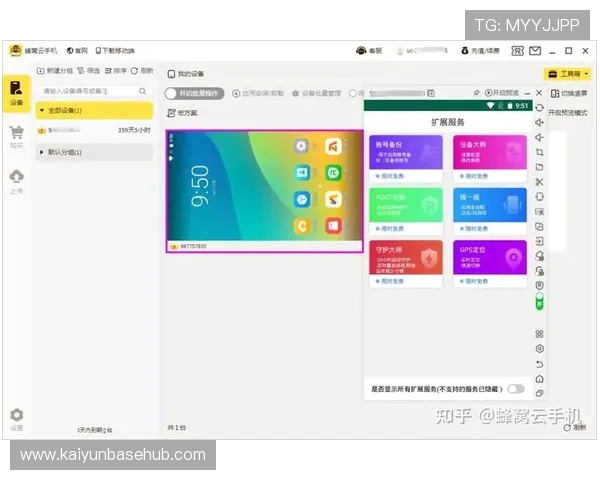Click the 共1台 device count text
Viewport: 600px width, 480px height.
176,428
